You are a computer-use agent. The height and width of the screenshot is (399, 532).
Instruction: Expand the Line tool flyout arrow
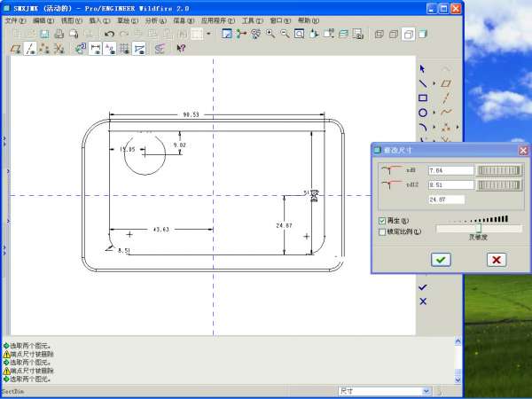click(x=434, y=83)
